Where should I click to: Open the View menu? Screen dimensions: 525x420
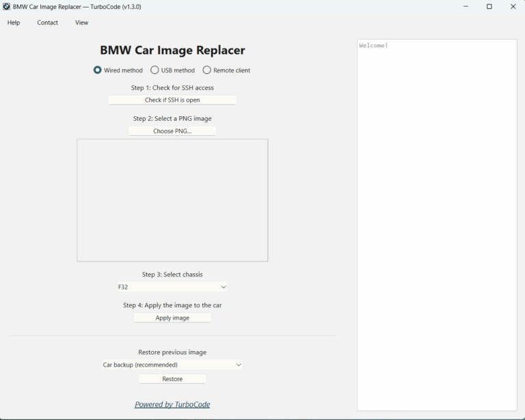[82, 23]
